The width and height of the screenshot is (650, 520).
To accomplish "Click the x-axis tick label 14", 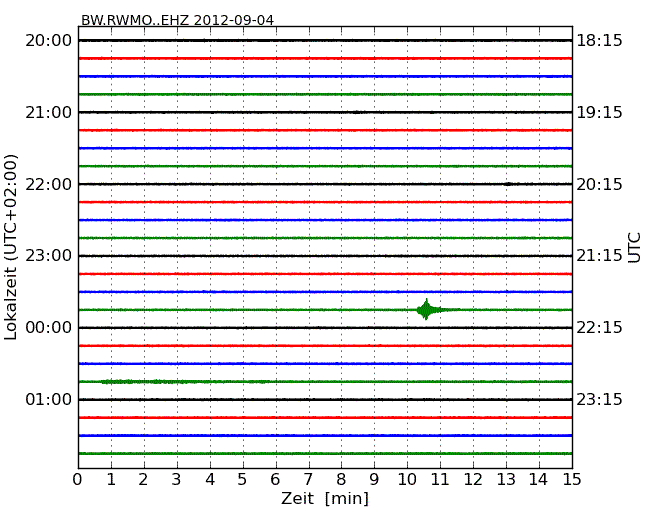I will point(539,479).
